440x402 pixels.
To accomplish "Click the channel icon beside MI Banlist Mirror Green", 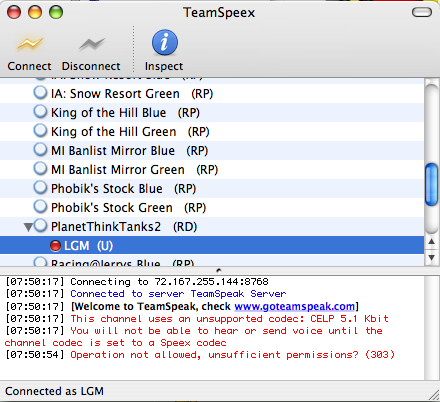I will (x=40, y=169).
